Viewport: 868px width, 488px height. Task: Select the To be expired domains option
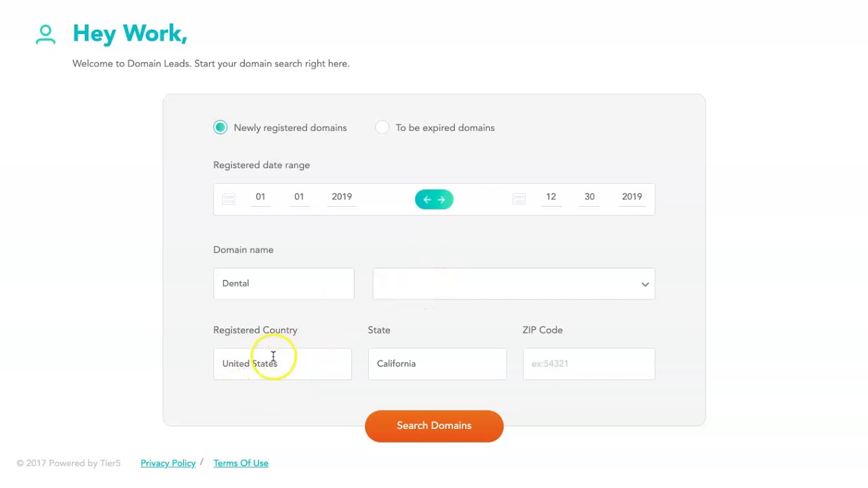(382, 127)
